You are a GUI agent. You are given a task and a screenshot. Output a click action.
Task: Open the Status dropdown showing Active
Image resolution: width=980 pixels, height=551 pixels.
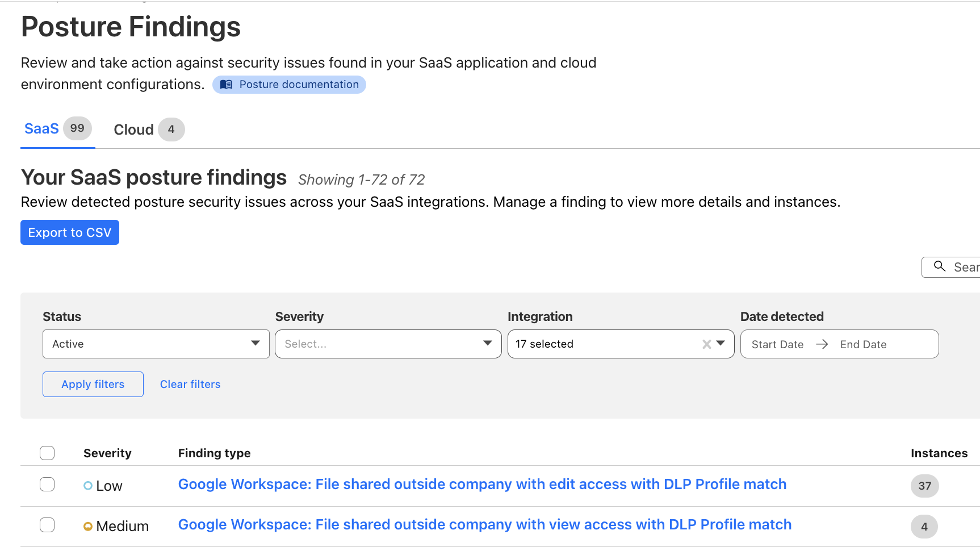coord(156,344)
